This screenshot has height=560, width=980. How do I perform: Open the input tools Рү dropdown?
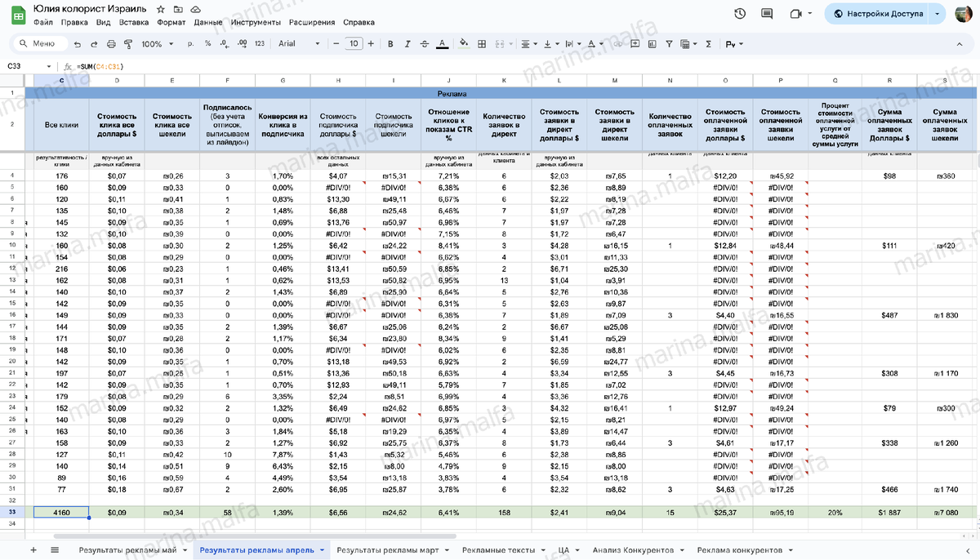pyautogui.click(x=734, y=44)
